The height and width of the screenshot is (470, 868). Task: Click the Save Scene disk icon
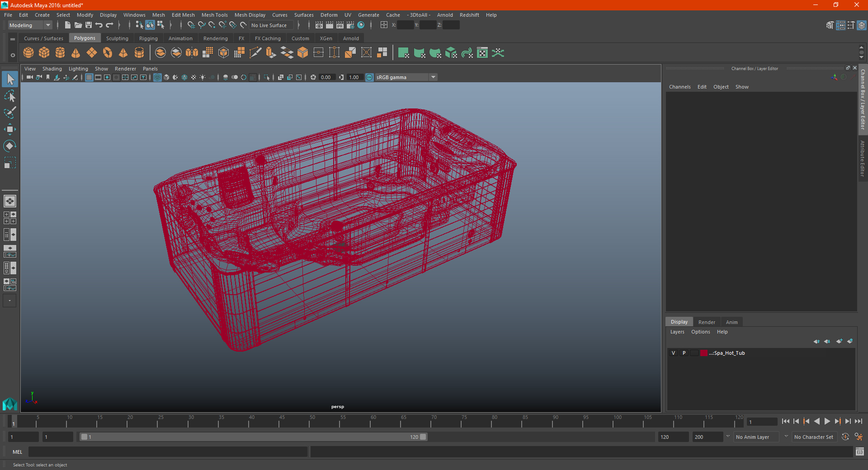click(89, 25)
